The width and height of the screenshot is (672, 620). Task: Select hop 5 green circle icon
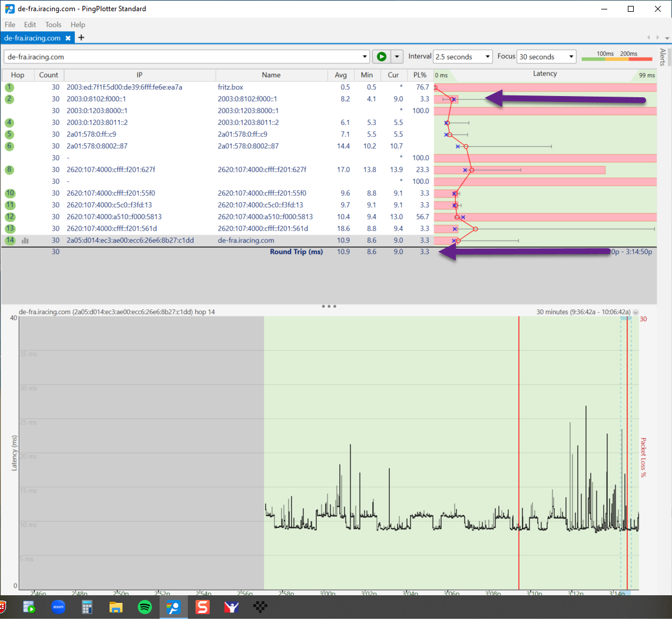pos(9,134)
